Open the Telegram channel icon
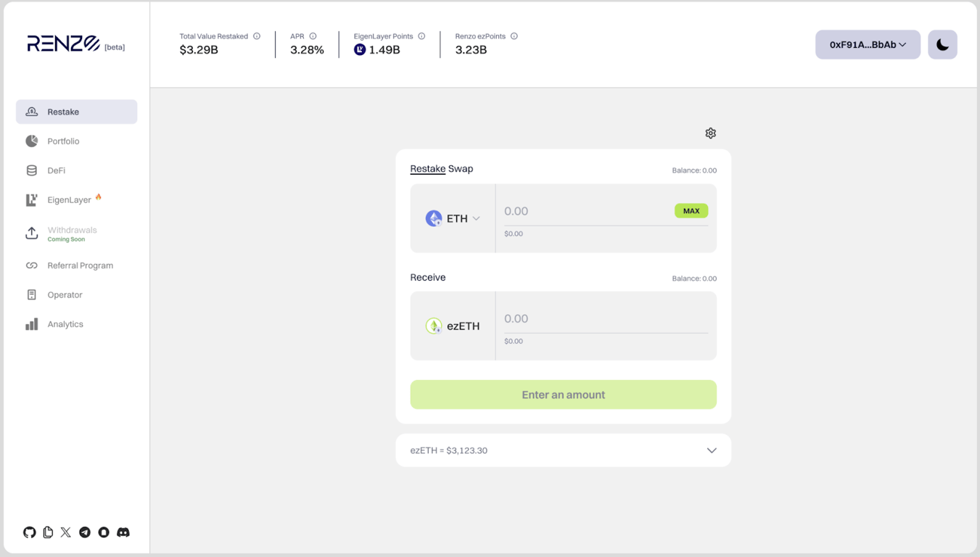980x557 pixels. (x=85, y=532)
